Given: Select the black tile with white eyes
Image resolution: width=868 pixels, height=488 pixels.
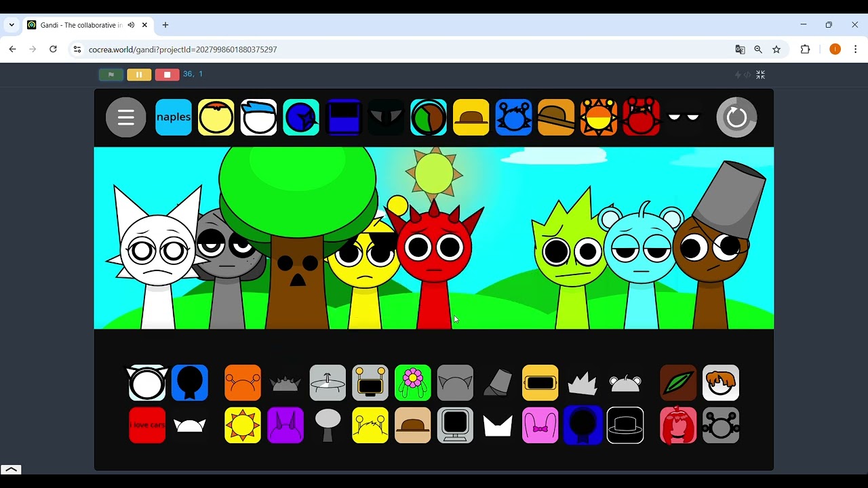Looking at the screenshot, I should [684, 117].
